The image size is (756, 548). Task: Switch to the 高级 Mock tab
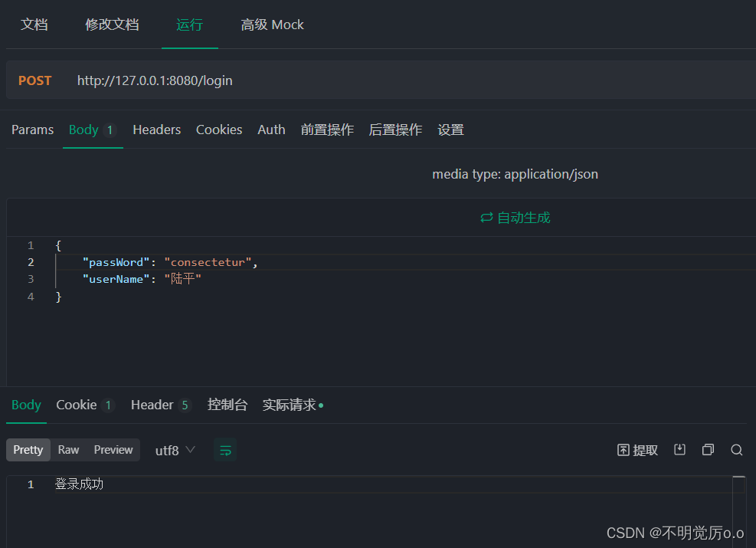(x=272, y=25)
